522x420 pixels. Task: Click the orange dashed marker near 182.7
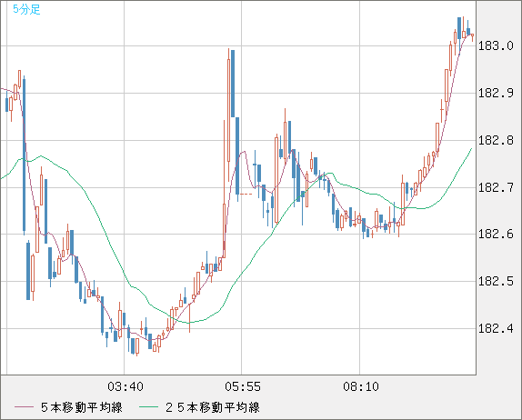click(246, 194)
